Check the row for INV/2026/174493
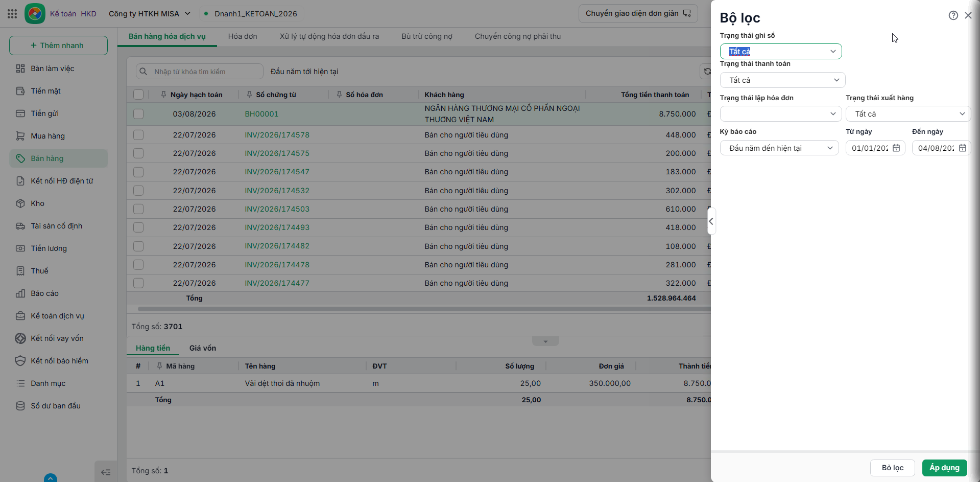The width and height of the screenshot is (980, 482). [x=138, y=227]
